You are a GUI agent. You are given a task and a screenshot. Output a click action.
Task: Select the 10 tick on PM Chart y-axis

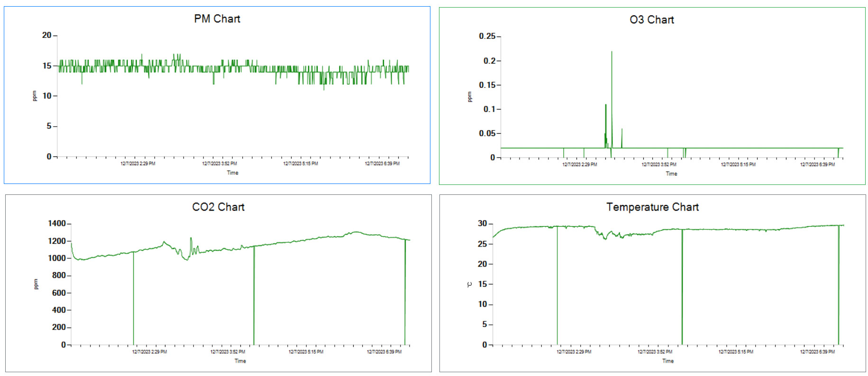pos(46,96)
